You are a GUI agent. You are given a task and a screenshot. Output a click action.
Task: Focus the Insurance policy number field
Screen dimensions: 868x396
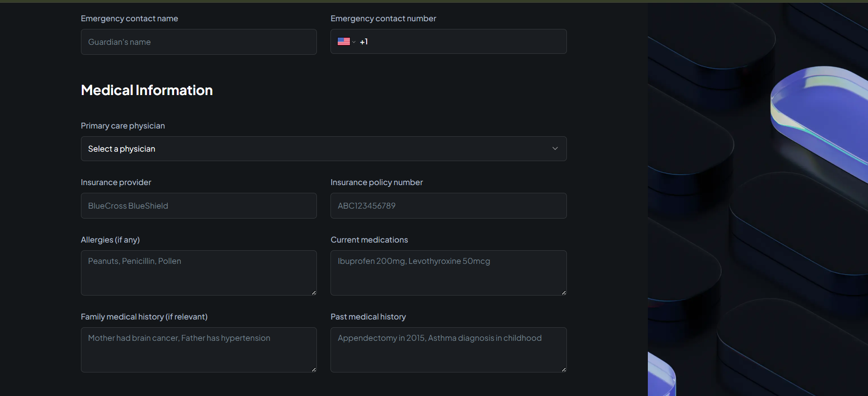coord(448,206)
